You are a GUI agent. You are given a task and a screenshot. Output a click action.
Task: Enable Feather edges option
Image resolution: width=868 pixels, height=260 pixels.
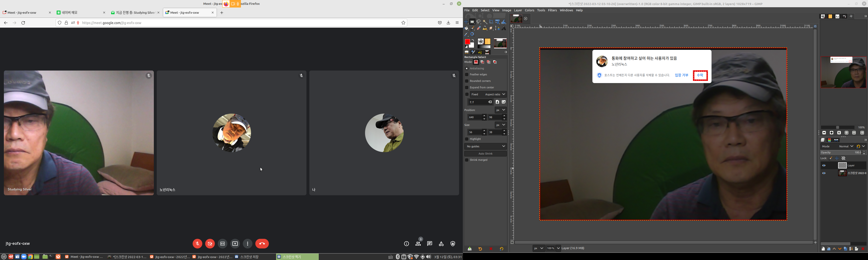pyautogui.click(x=467, y=75)
